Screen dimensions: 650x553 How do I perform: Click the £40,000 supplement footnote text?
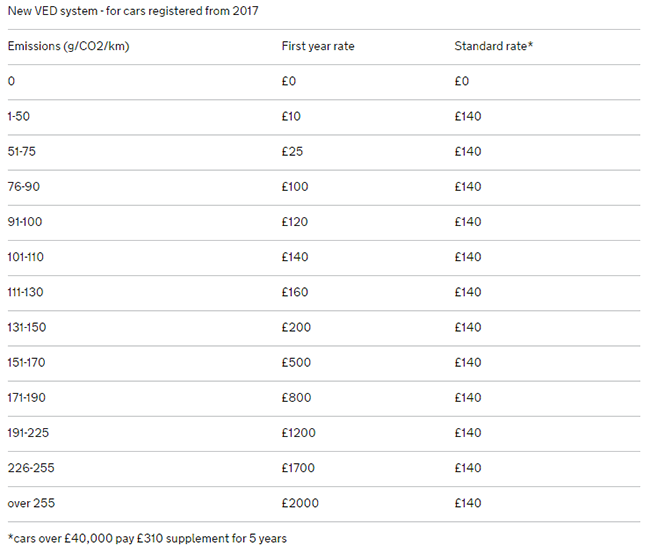coord(147,538)
